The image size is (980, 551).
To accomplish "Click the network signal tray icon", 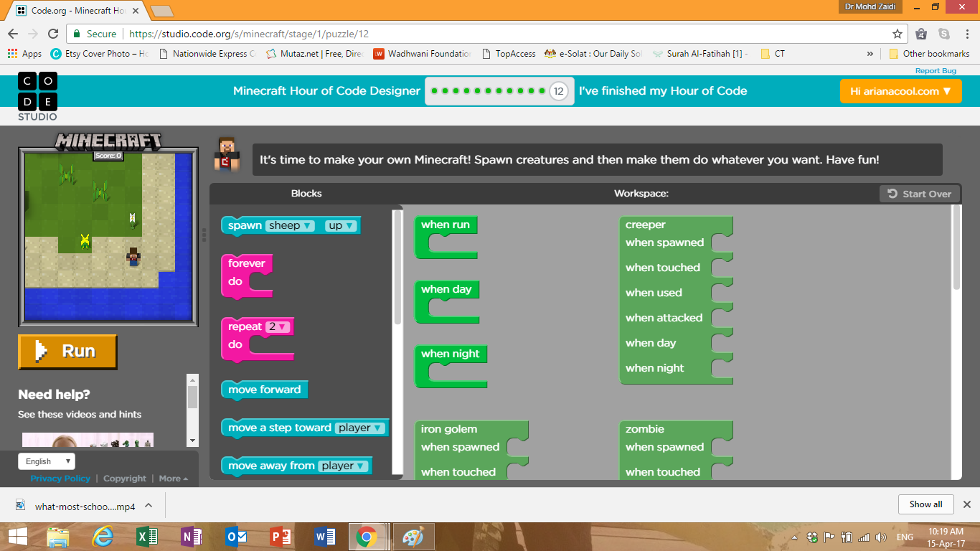I will coord(864,537).
